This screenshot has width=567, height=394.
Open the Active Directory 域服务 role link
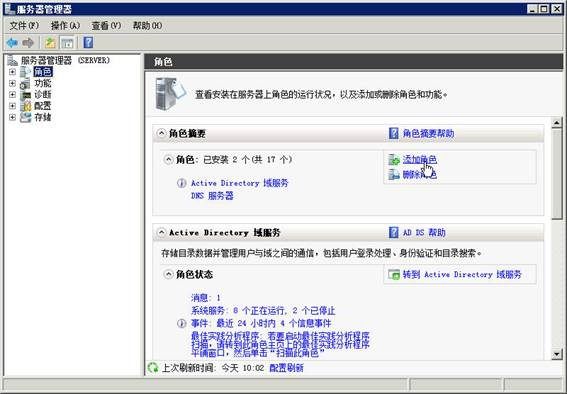point(239,183)
